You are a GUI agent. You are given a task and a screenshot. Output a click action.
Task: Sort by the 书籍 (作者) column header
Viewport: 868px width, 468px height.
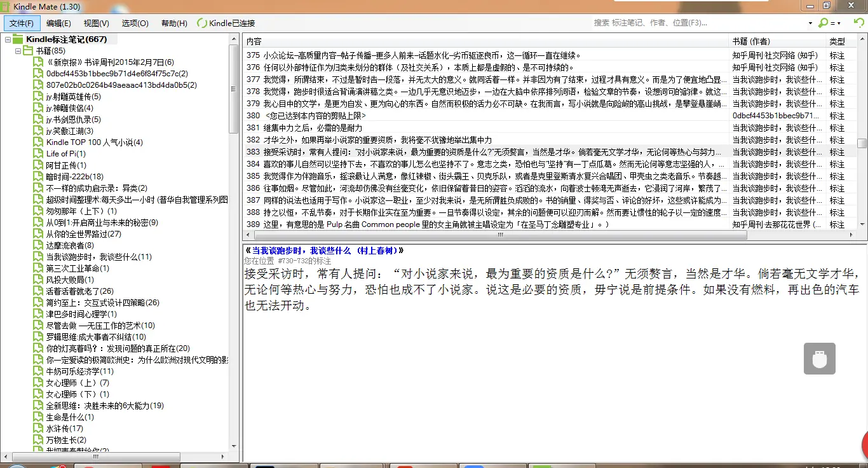point(777,41)
